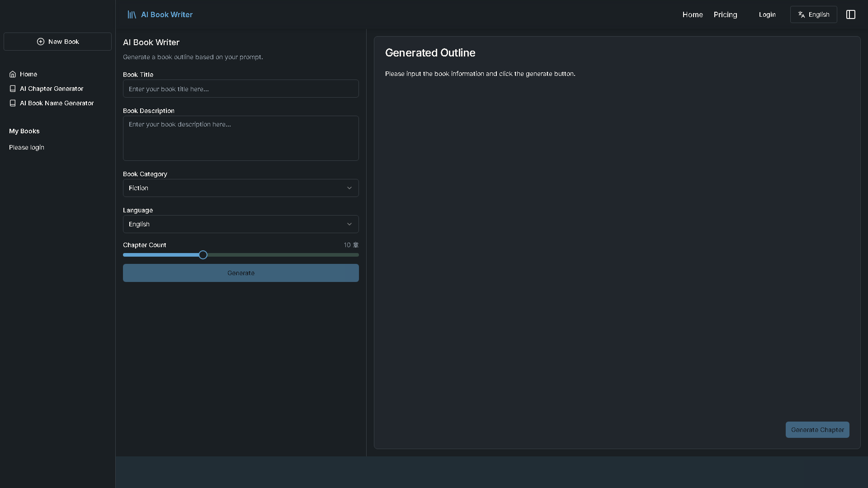868x488 pixels.
Task: Switch to the Pricing page
Action: coord(725,14)
